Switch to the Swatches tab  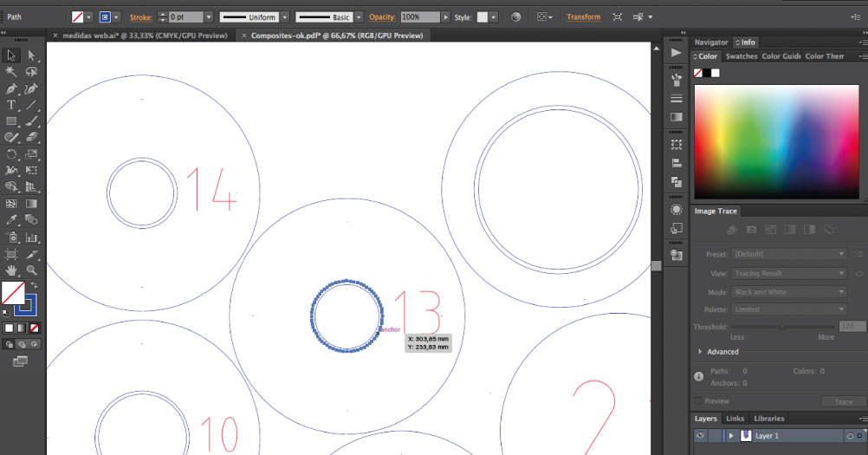tap(742, 56)
